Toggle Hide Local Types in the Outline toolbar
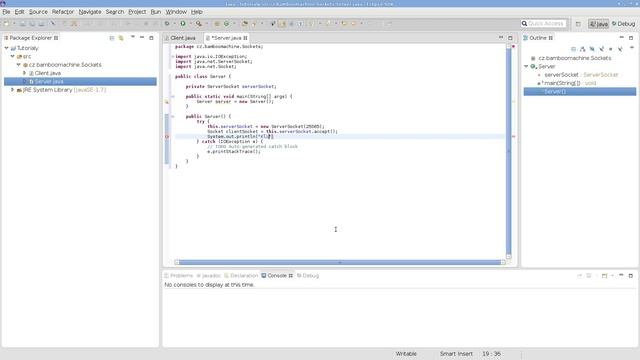 [x=620, y=49]
